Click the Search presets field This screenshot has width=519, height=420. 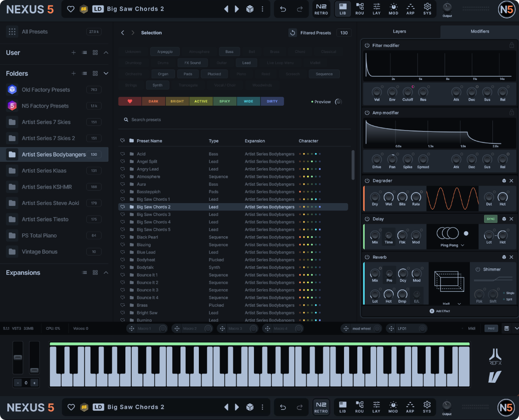pyautogui.click(x=234, y=119)
